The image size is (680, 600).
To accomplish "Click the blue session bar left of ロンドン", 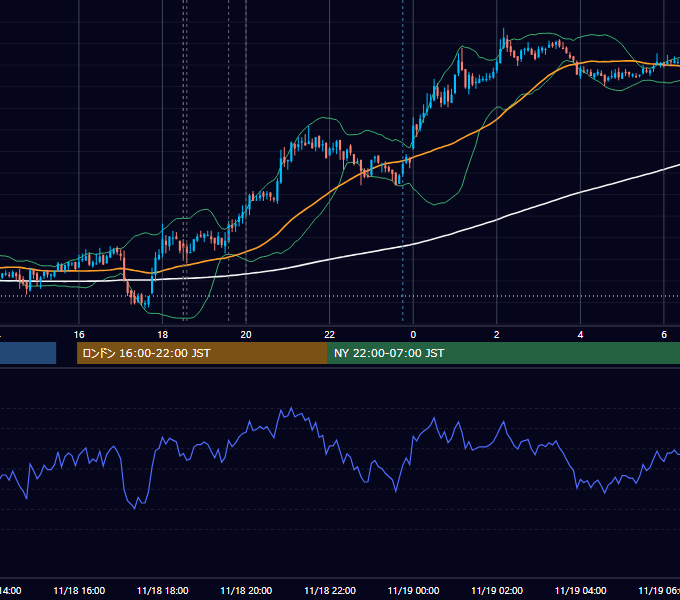I will [x=28, y=353].
